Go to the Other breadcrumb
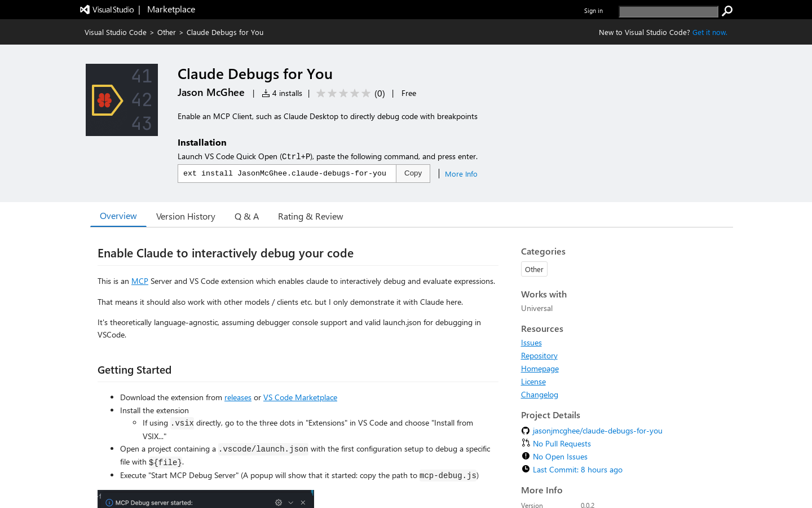812x508 pixels. coord(166,32)
